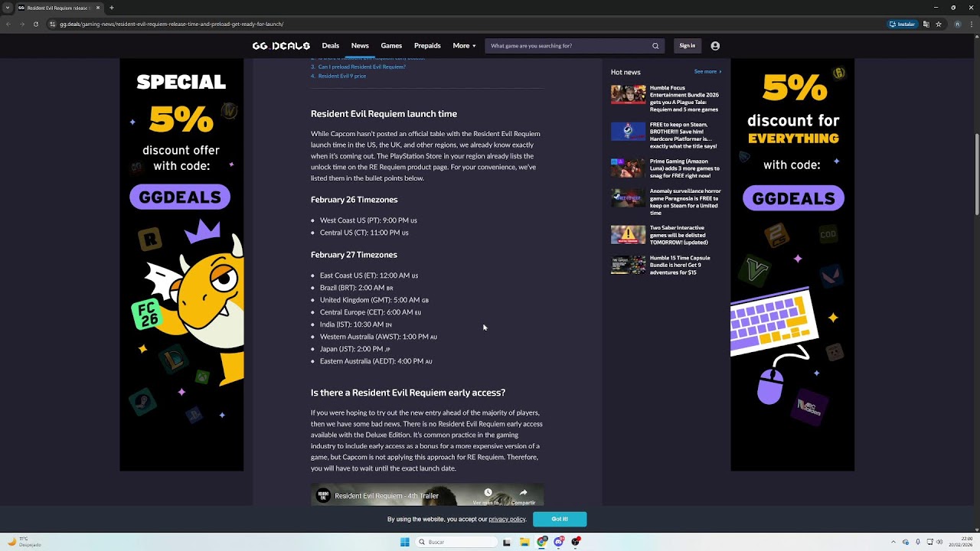Screen dimensions: 980x551
Task: Open FREE to keep on Steam news thumbnail
Action: coord(628,132)
